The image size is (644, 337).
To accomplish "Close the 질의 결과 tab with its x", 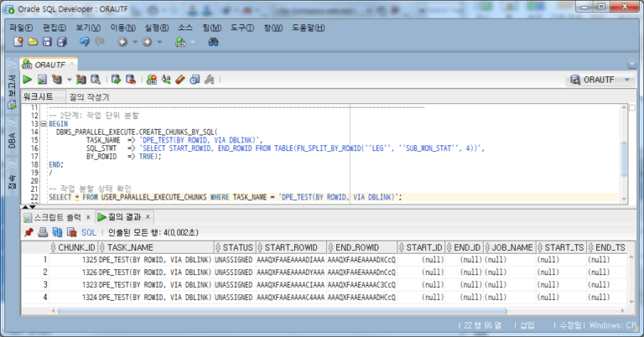I will point(148,217).
